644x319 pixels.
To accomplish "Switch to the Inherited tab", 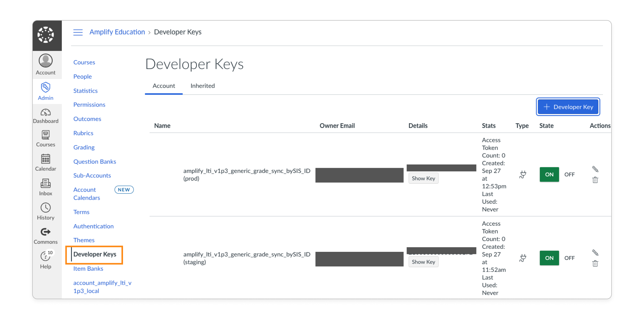I will pyautogui.click(x=202, y=86).
